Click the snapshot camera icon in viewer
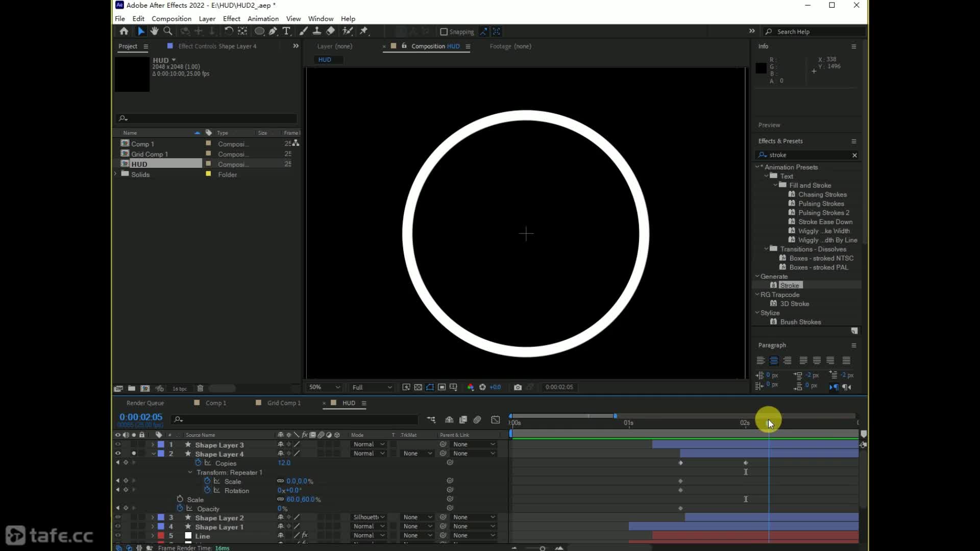Screen dimensions: 980x551 518,387
